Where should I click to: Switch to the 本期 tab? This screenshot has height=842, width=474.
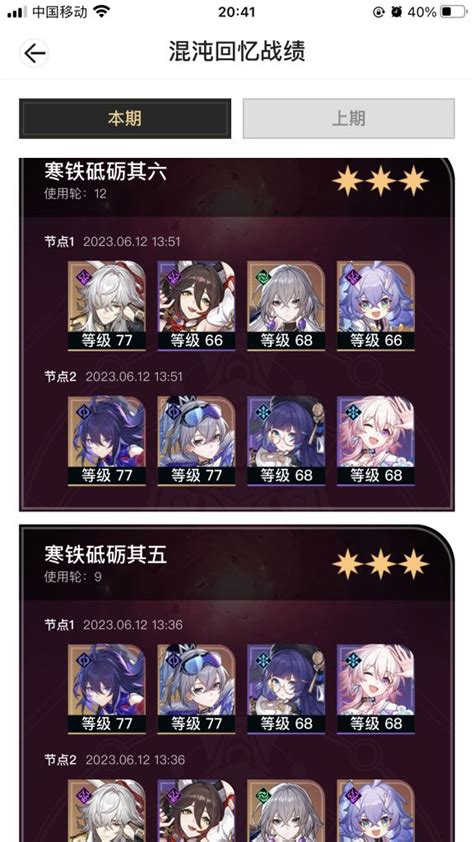125,119
